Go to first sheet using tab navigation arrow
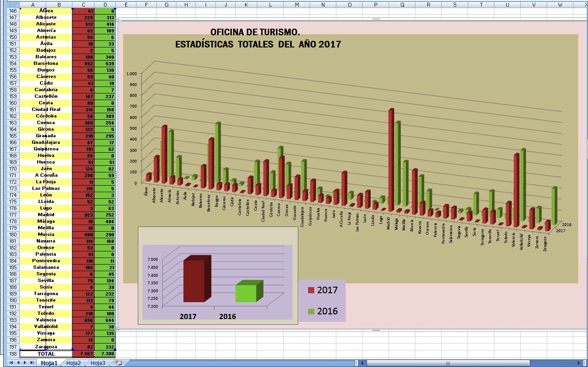 [x=12, y=363]
